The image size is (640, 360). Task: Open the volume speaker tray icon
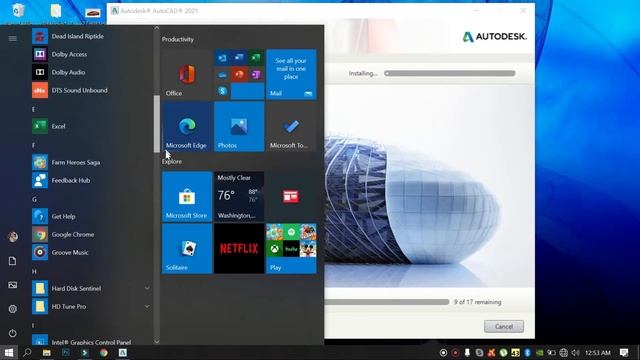[576, 353]
